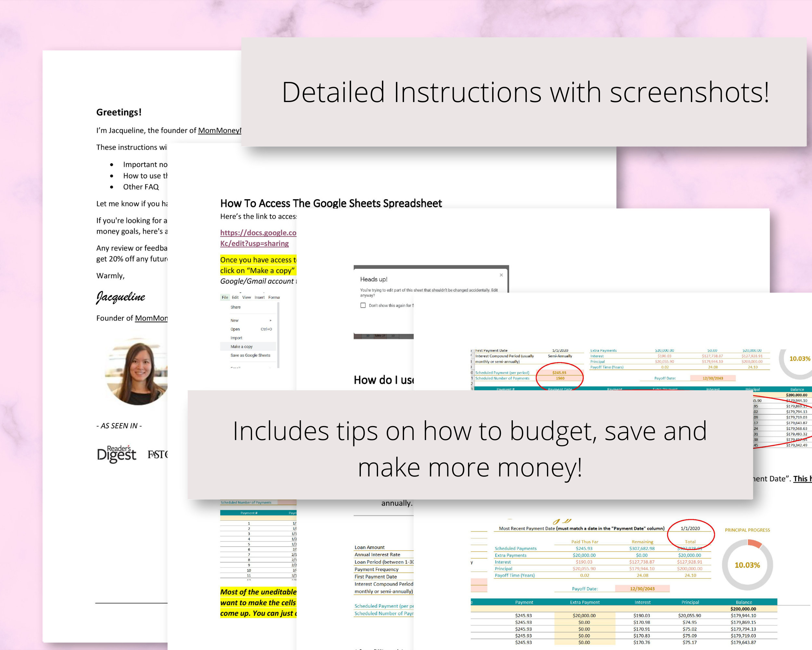812x650 pixels.
Task: Click the highlighted 'click on "Make a copy"' text
Action: pos(258,270)
